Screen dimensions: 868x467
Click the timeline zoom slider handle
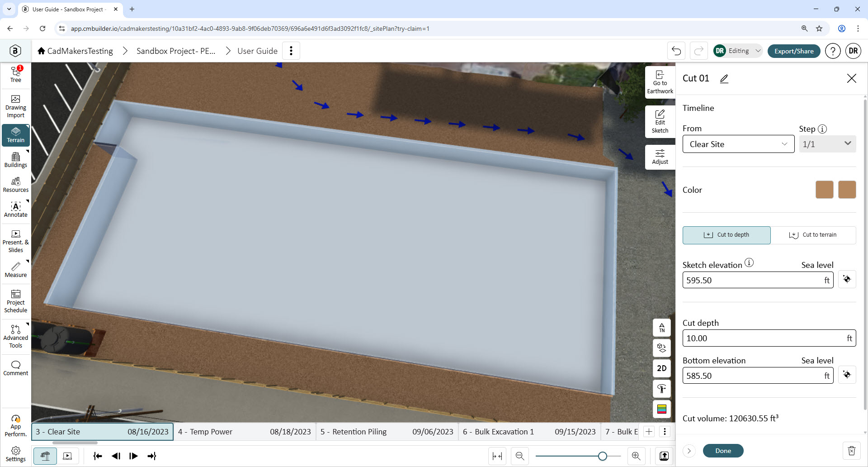pyautogui.click(x=602, y=456)
